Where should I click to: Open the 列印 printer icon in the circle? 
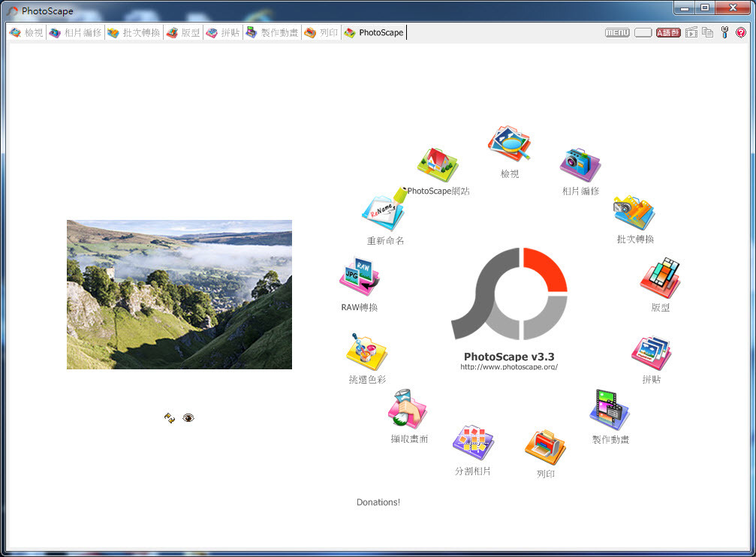(545, 447)
